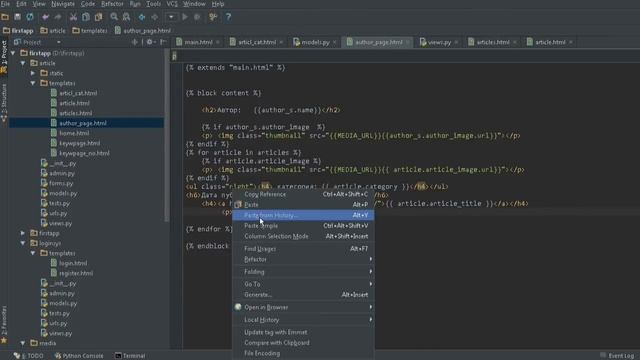Open Local History submenu
This screenshot has height=360, width=640.
point(303,320)
